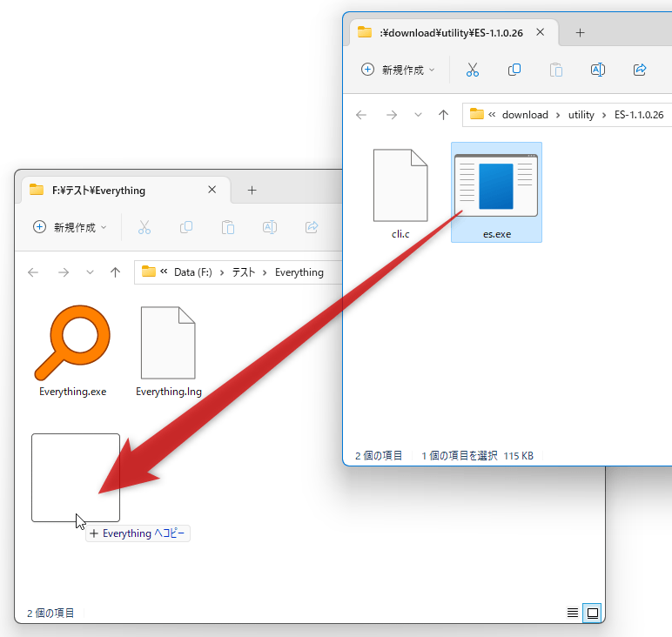Go forward in Everything folder window
The width and height of the screenshot is (672, 637).
pyautogui.click(x=63, y=272)
